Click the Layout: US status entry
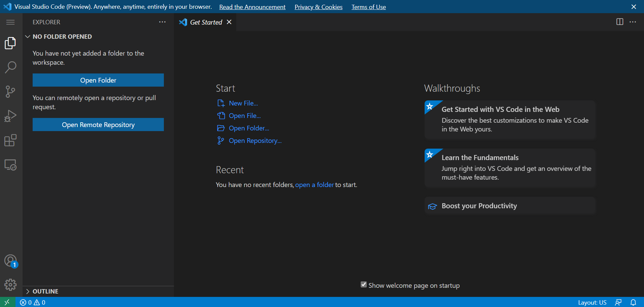 (x=592, y=302)
